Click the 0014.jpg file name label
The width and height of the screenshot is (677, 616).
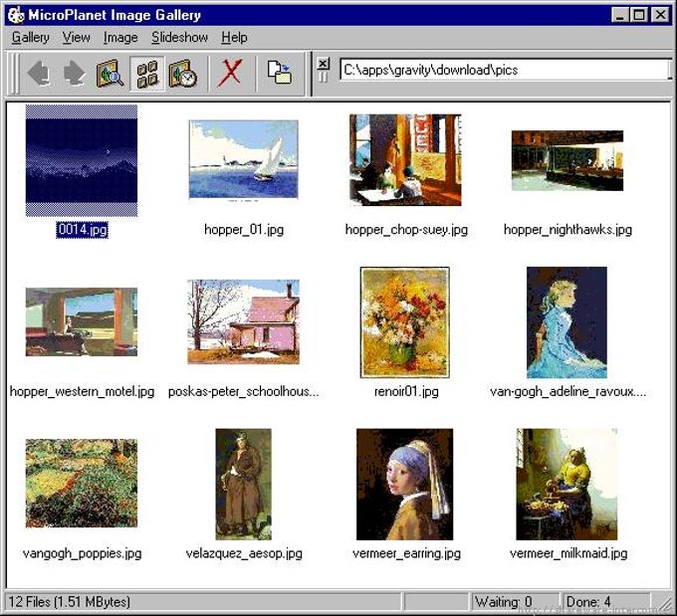pyautogui.click(x=82, y=230)
